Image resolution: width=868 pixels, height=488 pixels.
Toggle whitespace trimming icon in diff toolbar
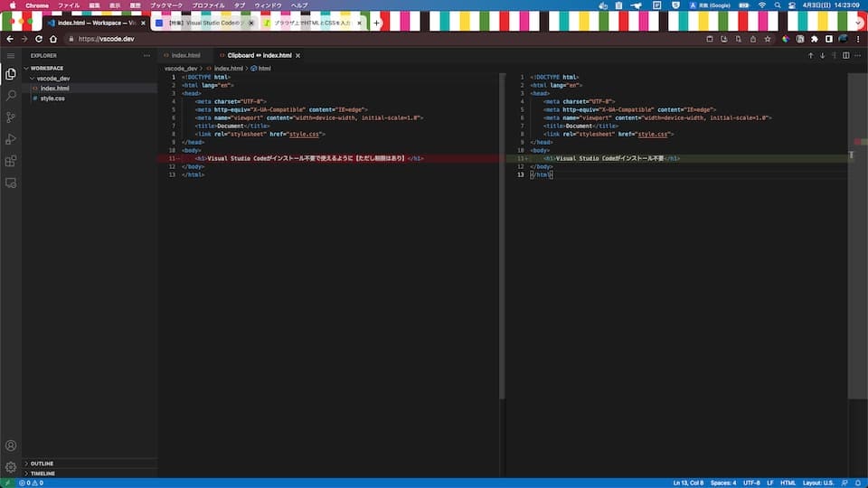tap(835, 55)
